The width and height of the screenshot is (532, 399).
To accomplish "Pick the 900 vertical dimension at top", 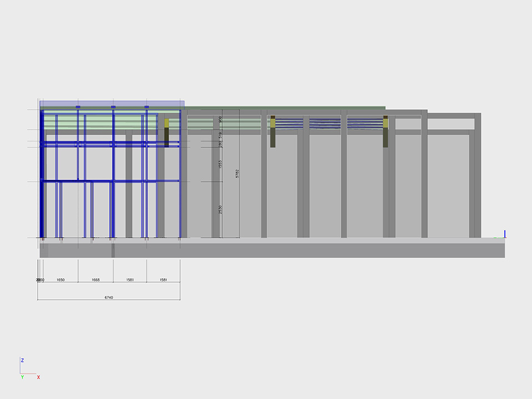I will coord(220,119).
